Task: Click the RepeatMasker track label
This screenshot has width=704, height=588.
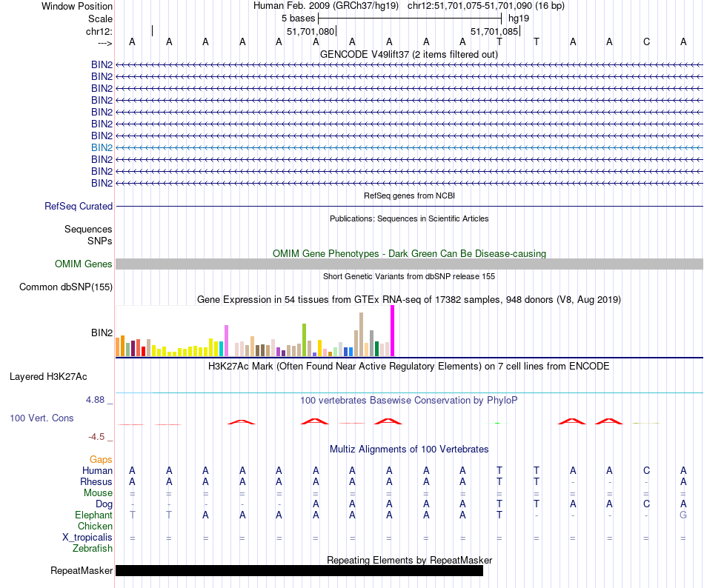Action: (82, 570)
